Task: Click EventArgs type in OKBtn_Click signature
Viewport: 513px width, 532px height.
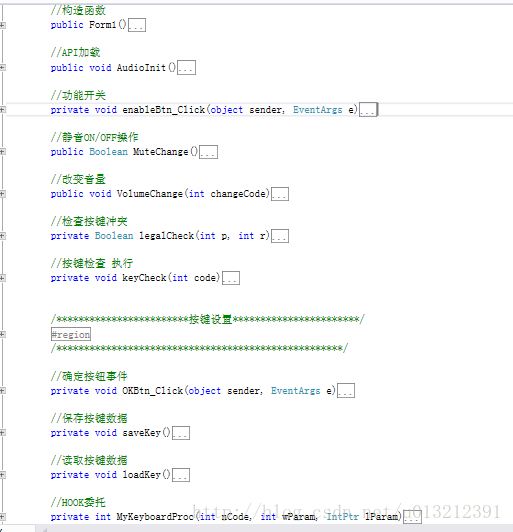Action: tap(296, 391)
